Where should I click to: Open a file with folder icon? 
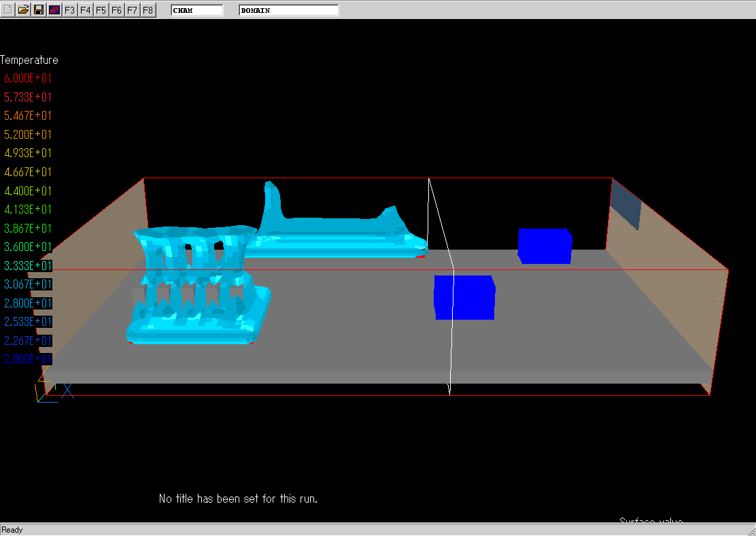pos(23,10)
